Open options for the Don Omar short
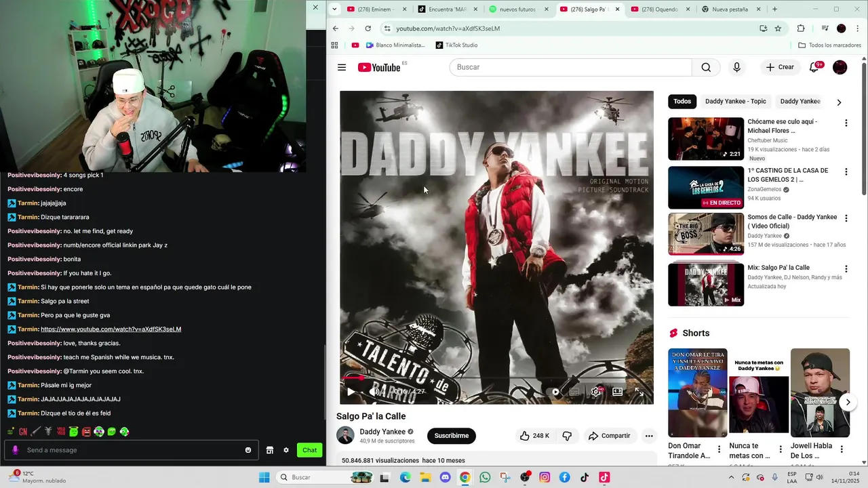Screen dimensions: 868x488 (719, 449)
